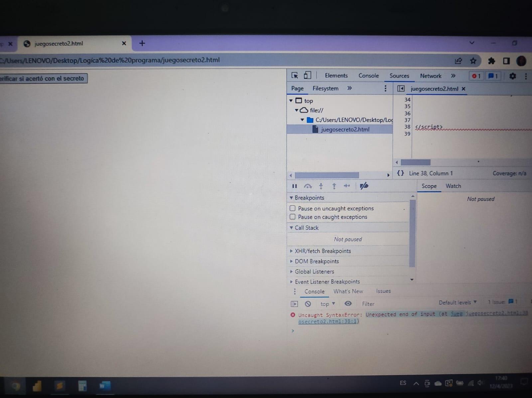Clear the console icon

pyautogui.click(x=308, y=304)
